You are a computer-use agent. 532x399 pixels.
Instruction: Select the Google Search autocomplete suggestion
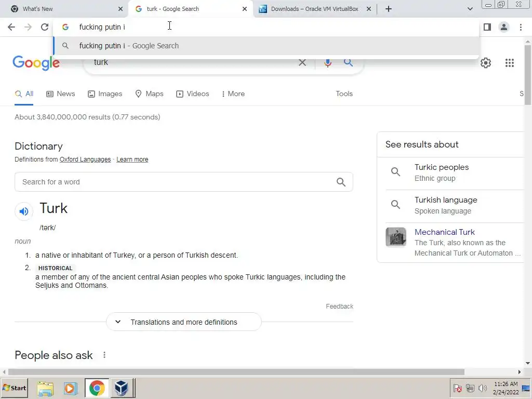coord(267,46)
